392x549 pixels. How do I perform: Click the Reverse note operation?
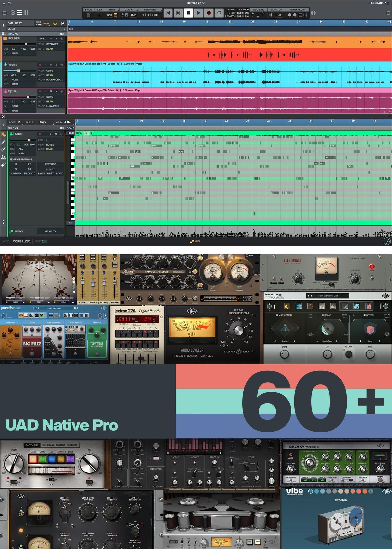(x=50, y=164)
